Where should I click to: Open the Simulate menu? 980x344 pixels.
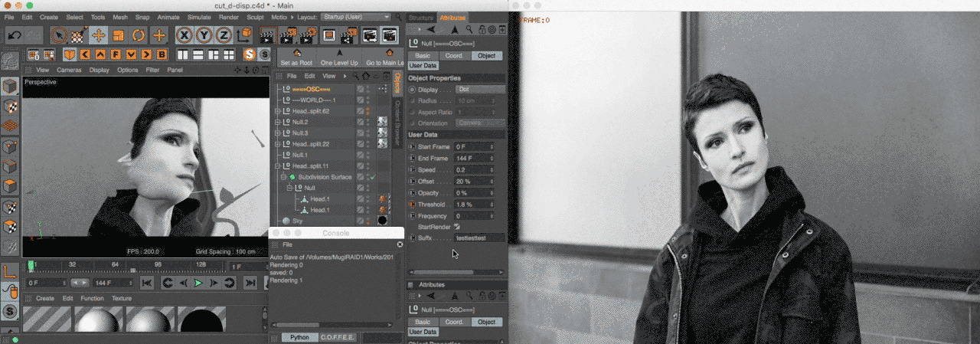pos(199,17)
